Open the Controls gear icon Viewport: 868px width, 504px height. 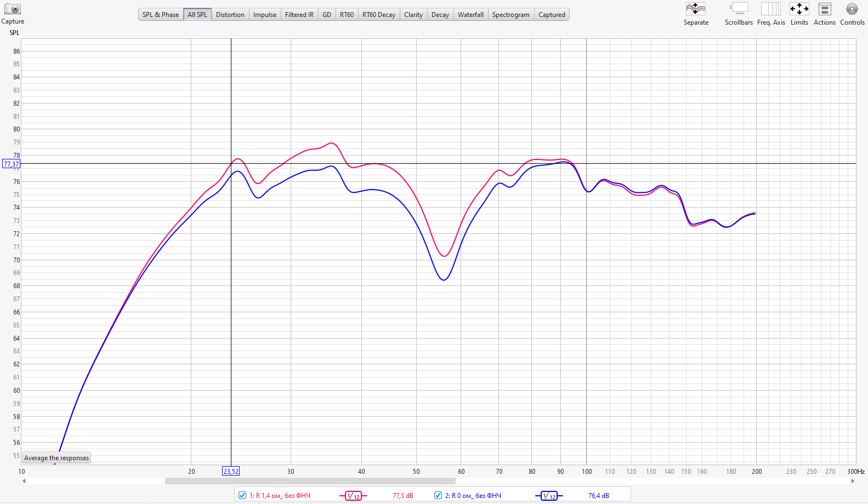(x=852, y=9)
